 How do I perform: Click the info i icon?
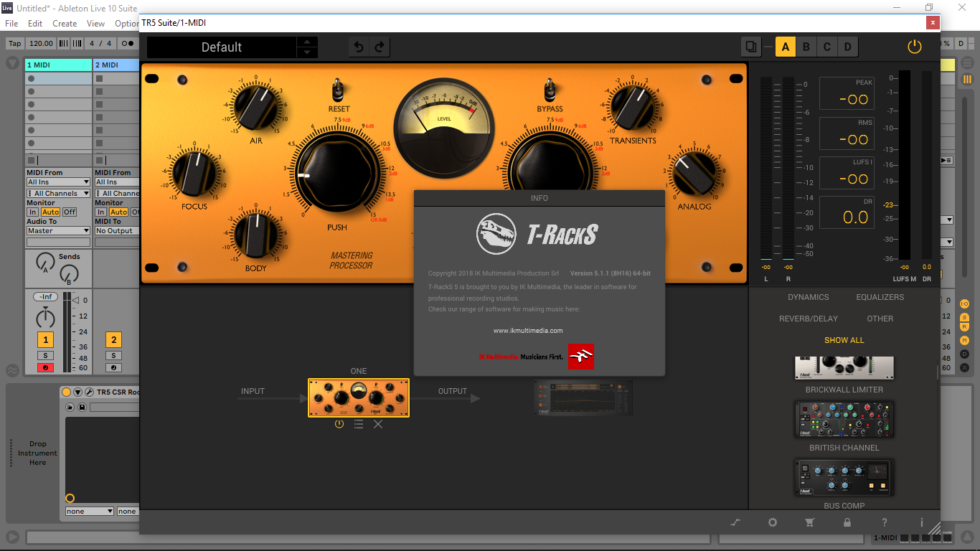[922, 522]
